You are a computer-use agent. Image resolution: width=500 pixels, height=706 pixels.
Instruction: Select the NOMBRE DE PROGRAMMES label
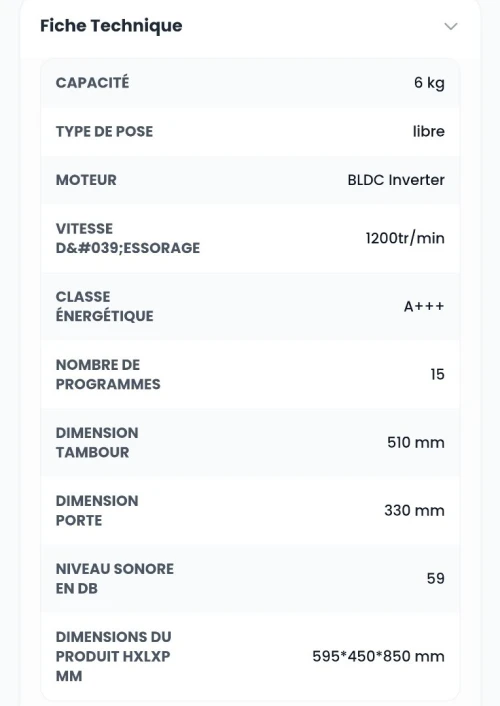tap(108, 374)
